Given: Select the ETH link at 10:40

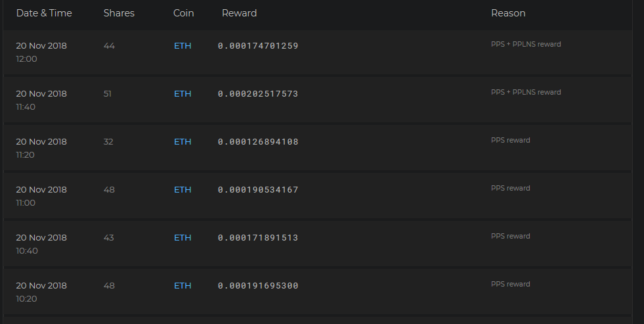Looking at the screenshot, I should [182, 238].
